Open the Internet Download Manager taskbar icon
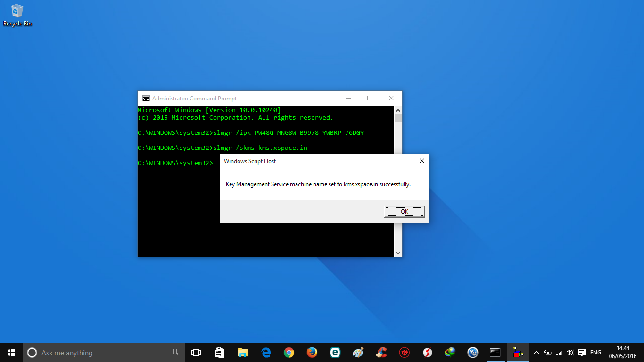 pos(450,353)
